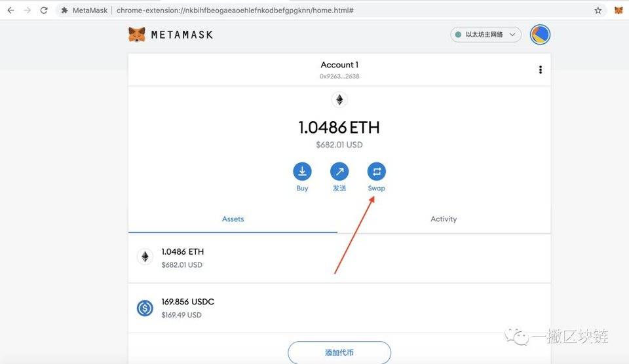Click the $169.49 USD value text

click(x=181, y=315)
